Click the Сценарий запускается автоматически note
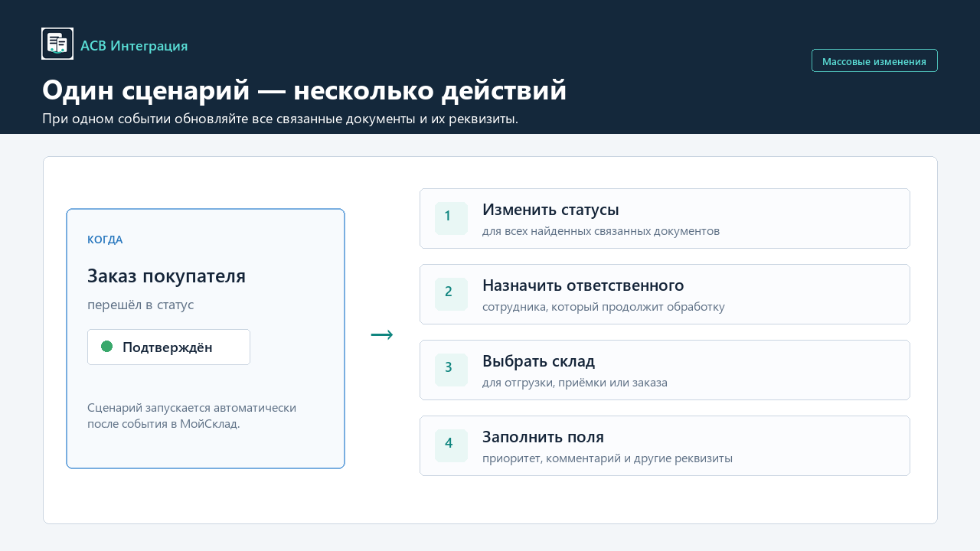This screenshot has width=980, height=551. pos(191,416)
